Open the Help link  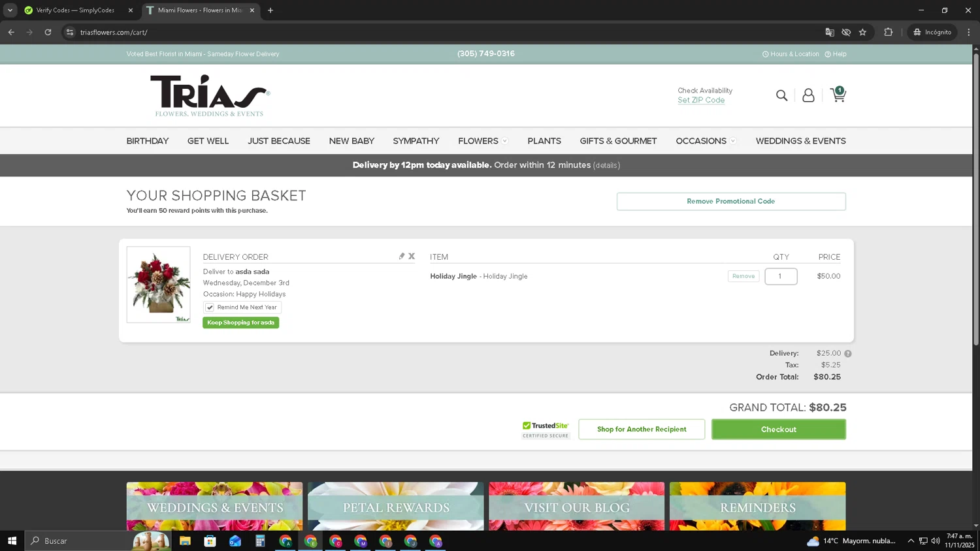[836, 54]
